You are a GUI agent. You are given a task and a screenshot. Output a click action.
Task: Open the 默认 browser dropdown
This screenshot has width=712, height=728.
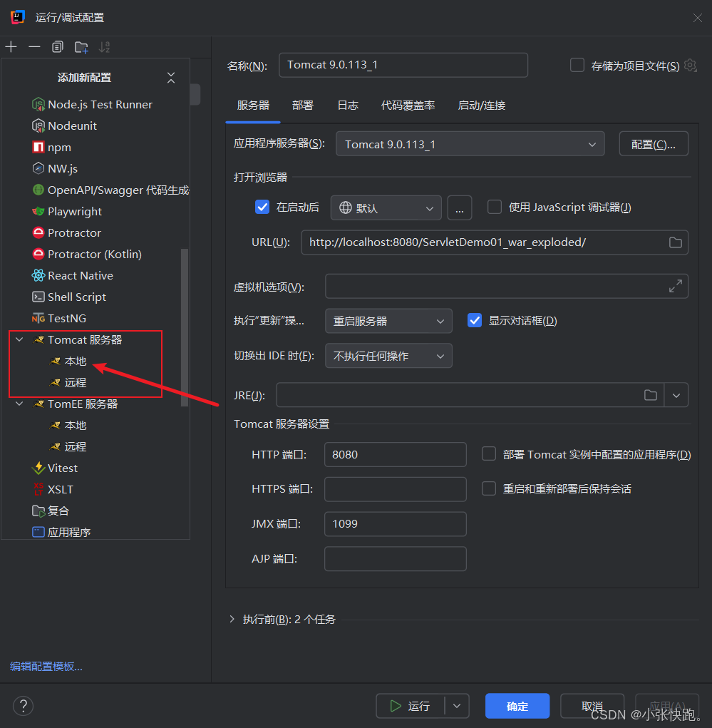pos(386,207)
